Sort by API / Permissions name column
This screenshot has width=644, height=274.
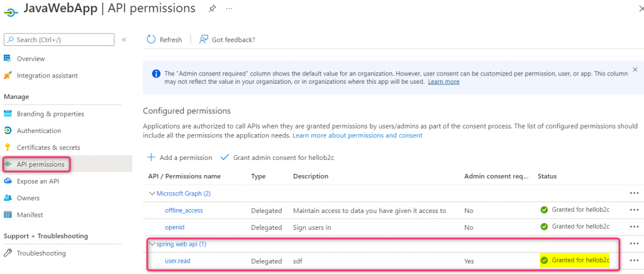pyautogui.click(x=184, y=176)
